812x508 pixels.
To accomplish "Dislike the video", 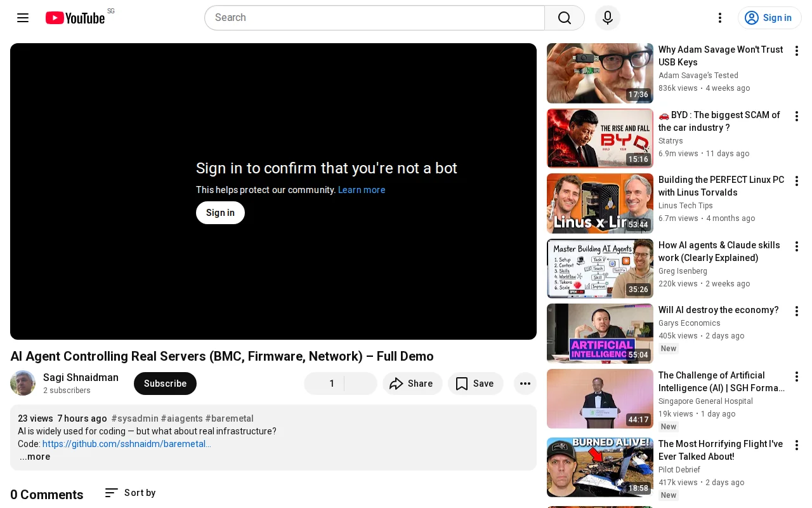I will (x=361, y=384).
